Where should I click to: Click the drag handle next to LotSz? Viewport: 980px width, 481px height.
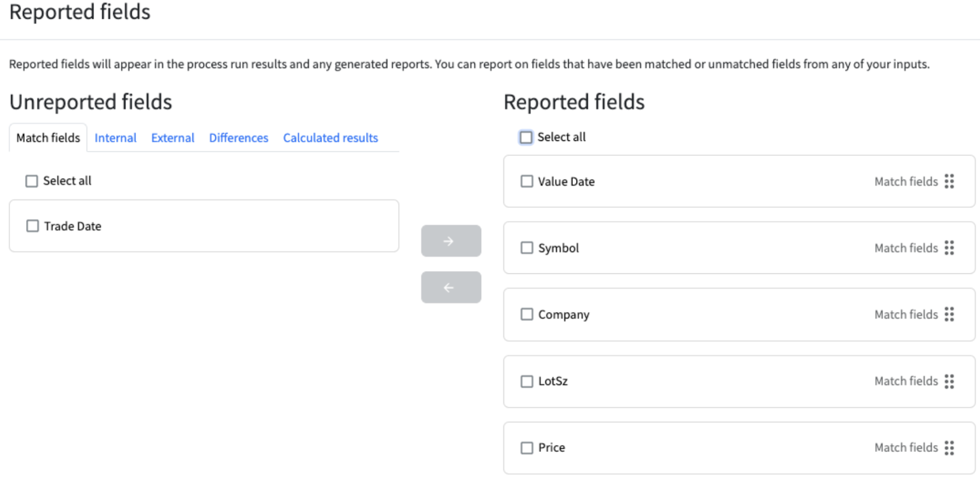coord(950,381)
